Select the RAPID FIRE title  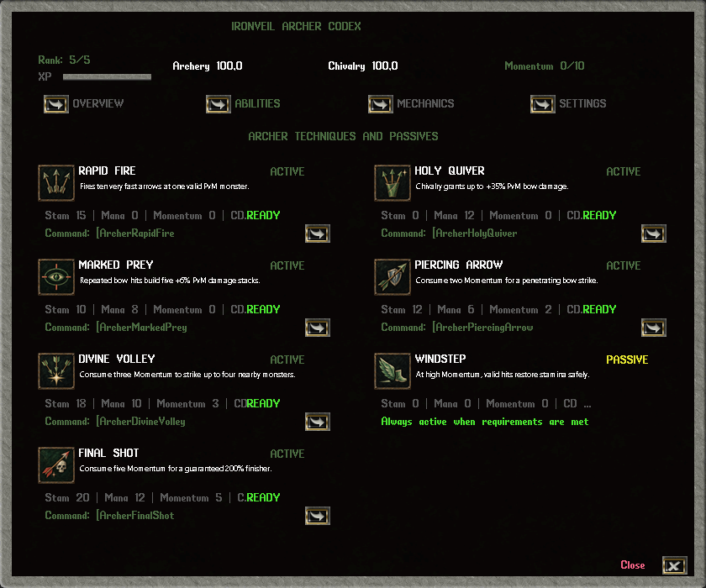tap(108, 171)
